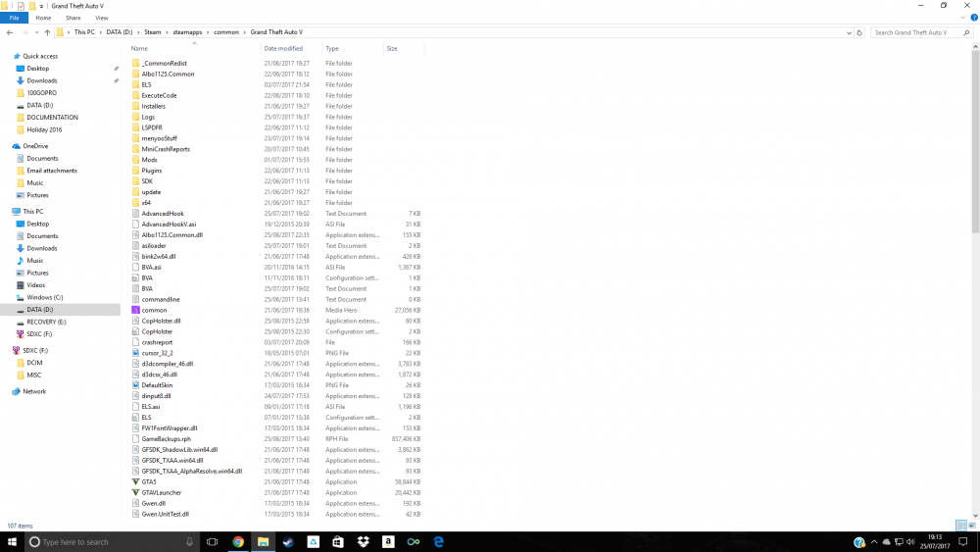This screenshot has height=552, width=980.
Task: Switch to Details view layout icon
Action: [x=961, y=526]
